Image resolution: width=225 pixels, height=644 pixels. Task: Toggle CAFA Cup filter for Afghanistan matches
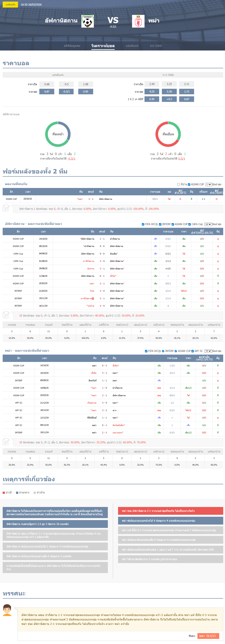pyautogui.click(x=189, y=224)
